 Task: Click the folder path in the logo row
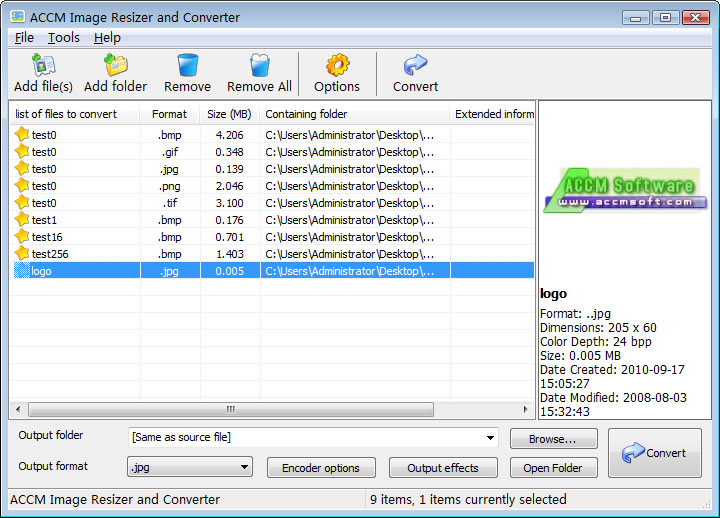click(349, 271)
